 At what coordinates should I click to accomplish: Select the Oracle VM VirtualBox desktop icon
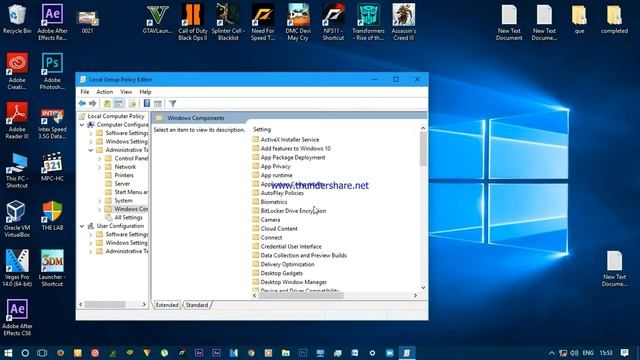[x=17, y=219]
